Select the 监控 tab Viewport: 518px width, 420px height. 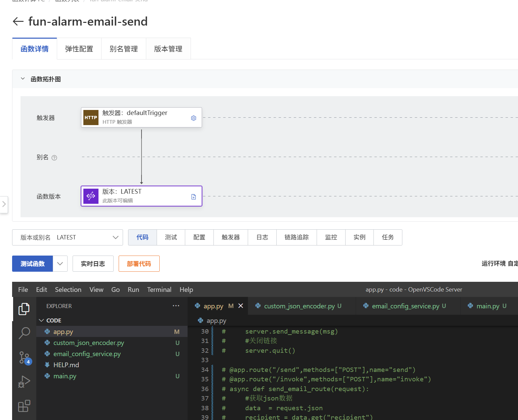[331, 237]
